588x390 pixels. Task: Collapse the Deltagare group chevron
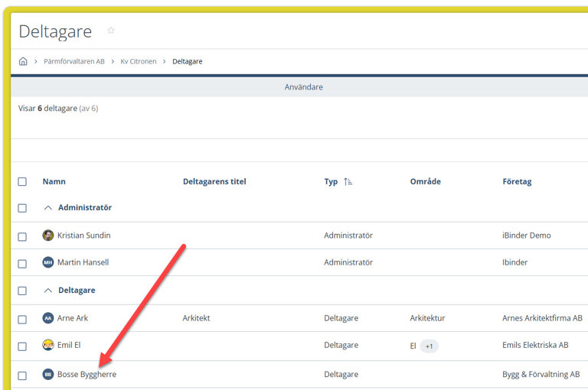click(48, 291)
